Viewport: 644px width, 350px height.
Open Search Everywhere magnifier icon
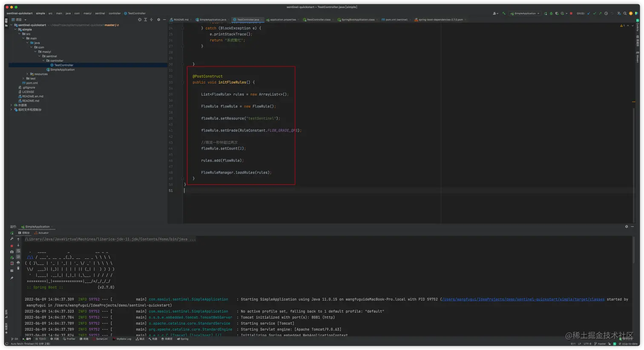pos(625,13)
